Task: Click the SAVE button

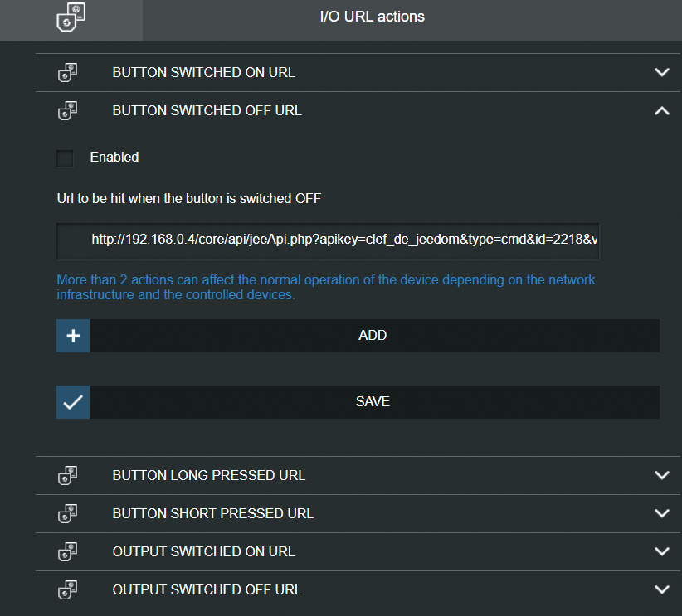Action: click(x=358, y=402)
